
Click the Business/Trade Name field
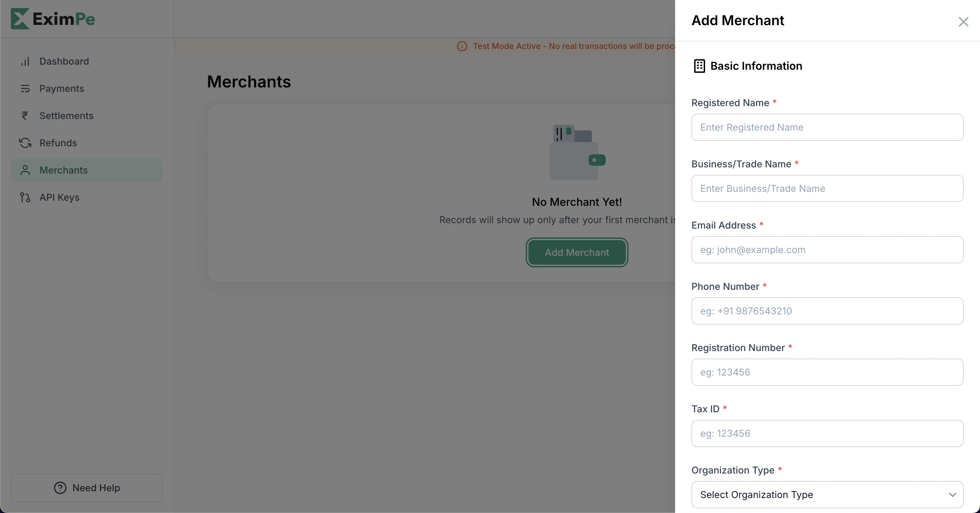point(828,188)
